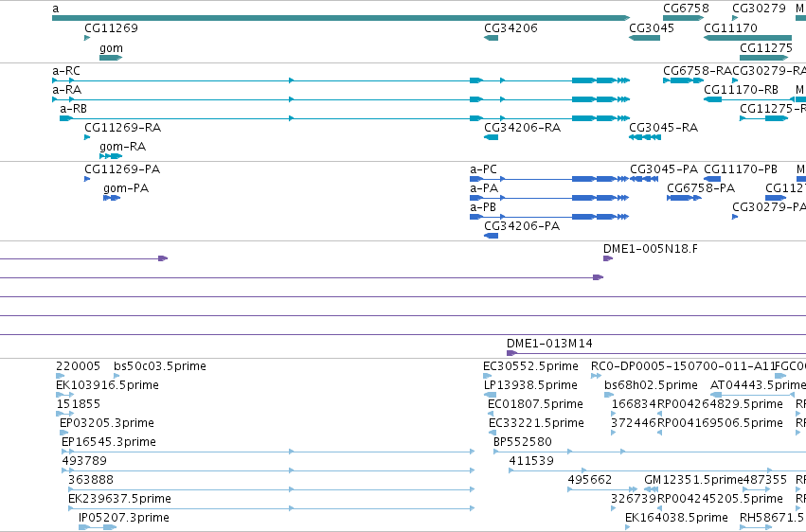Image resolution: width=806 pixels, height=532 pixels.
Task: Click the EC33221.5prime EST
Action: point(493,433)
